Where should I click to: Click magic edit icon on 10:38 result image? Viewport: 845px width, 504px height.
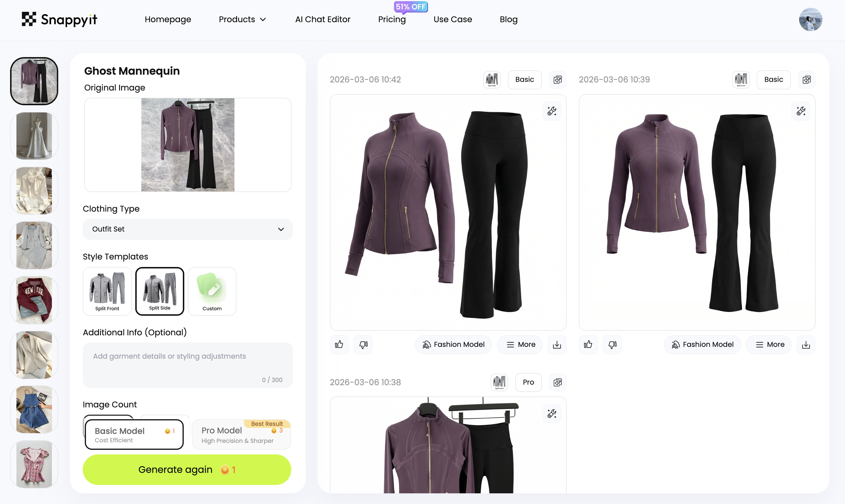(552, 414)
